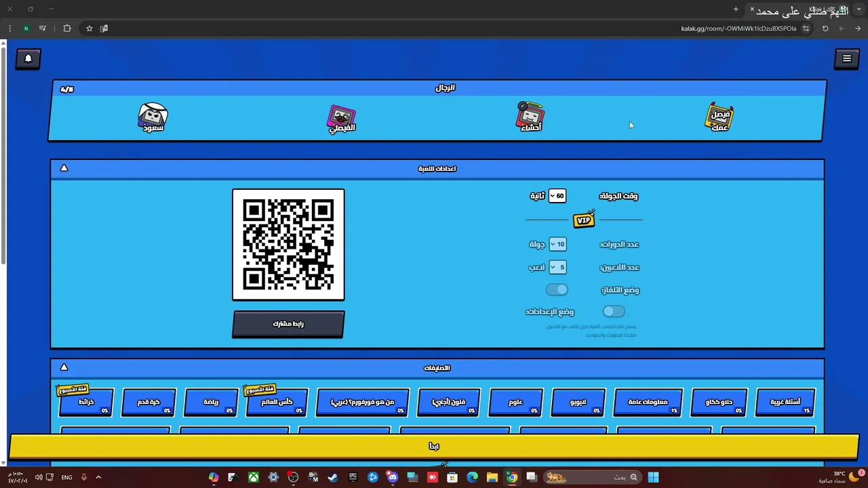Bookmark this page with star icon
Image resolution: width=868 pixels, height=488 pixels.
coord(89,28)
